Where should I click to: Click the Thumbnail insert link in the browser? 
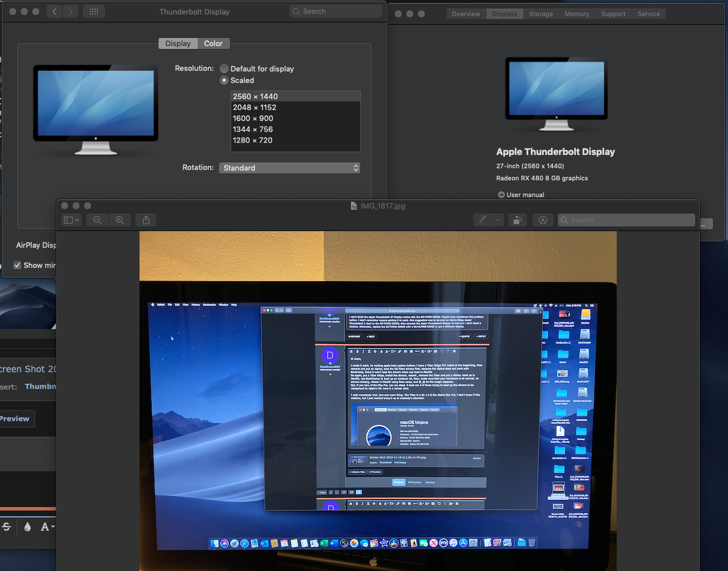[x=40, y=387]
